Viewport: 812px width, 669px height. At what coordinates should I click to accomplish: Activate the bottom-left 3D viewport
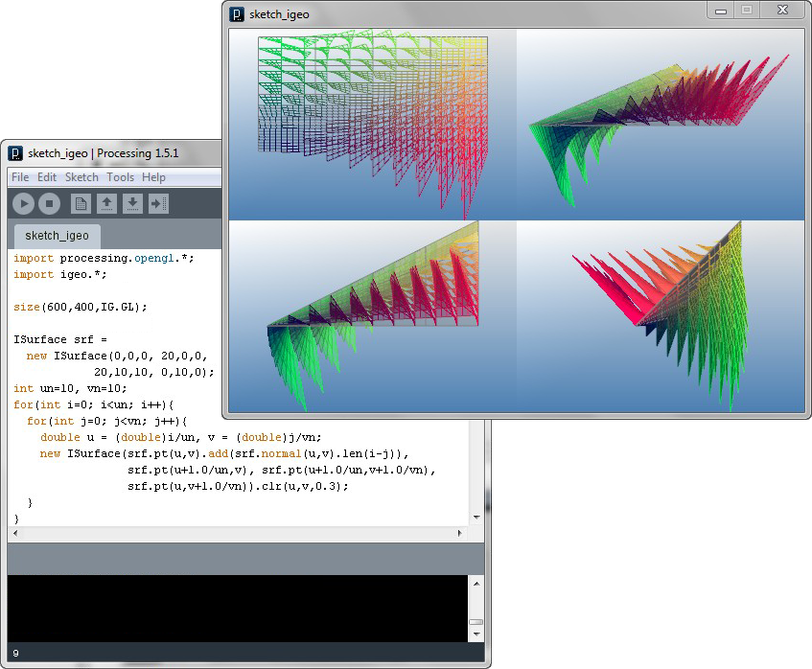[373, 316]
